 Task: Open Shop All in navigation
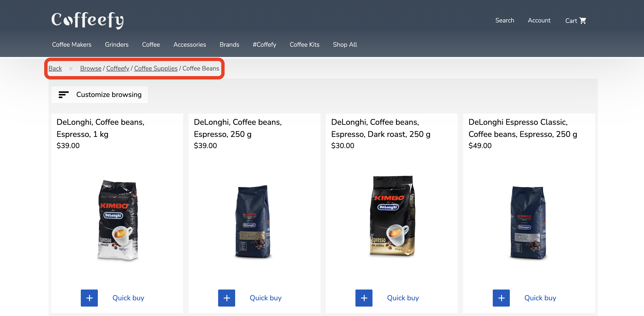(x=345, y=44)
